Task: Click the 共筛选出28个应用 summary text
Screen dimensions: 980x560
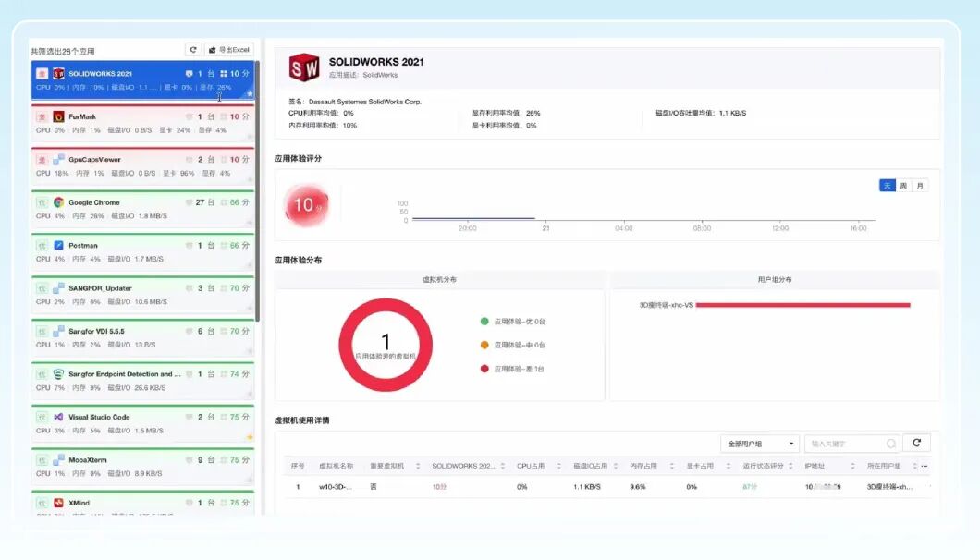Action: (63, 51)
